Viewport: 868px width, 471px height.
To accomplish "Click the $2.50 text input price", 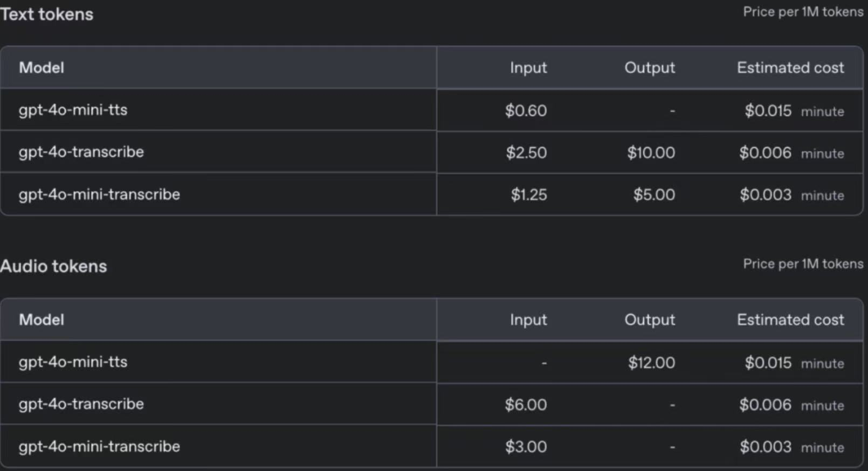I will click(526, 153).
